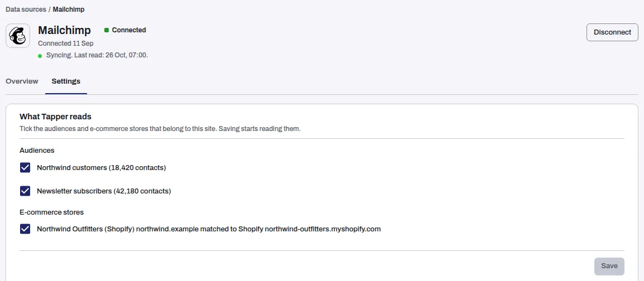Click the 'Northwind customers (18,420 contacts)' label
644x281 pixels.
(x=102, y=167)
